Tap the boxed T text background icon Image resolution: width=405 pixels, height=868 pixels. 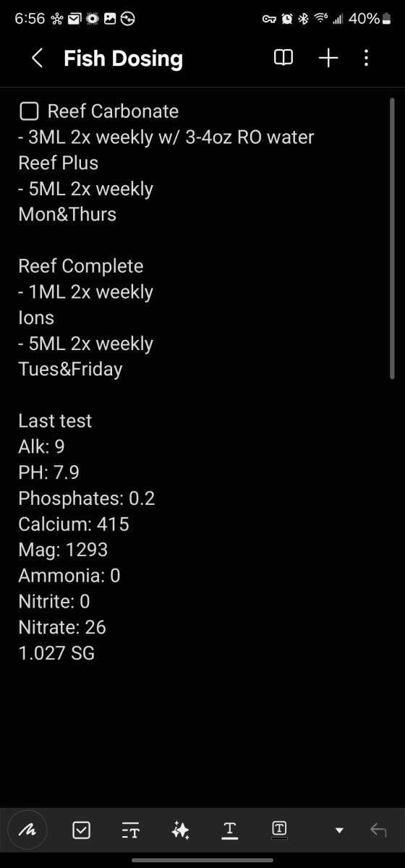pyautogui.click(x=280, y=830)
